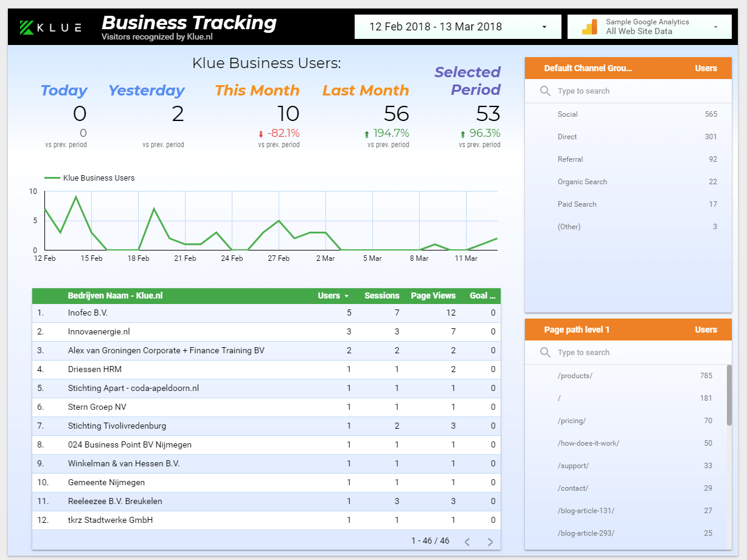The image size is (747, 560).
Task: Select the /blog-article-293/ page path
Action: point(625,533)
